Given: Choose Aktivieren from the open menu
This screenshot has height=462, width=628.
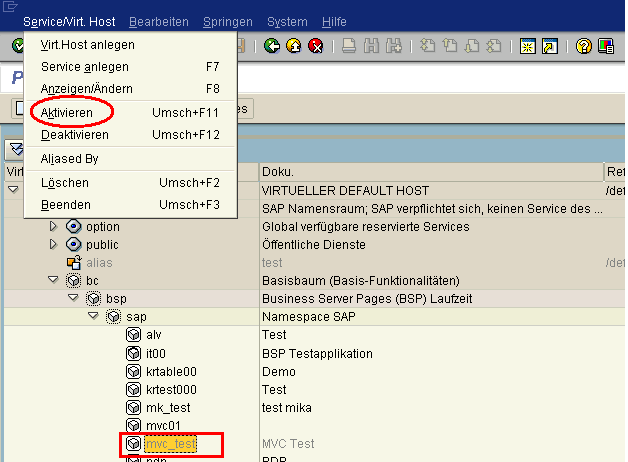Looking at the screenshot, I should [x=67, y=113].
